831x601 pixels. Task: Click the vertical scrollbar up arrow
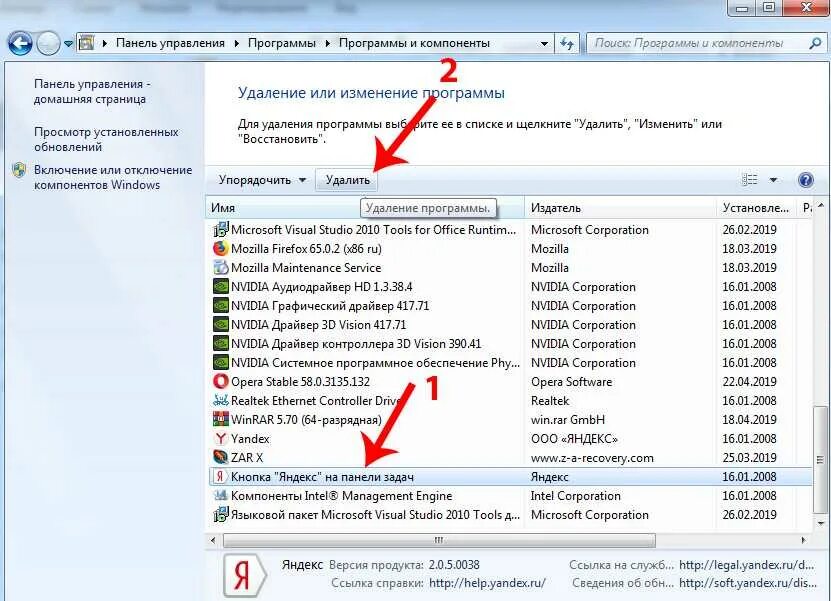point(821,205)
